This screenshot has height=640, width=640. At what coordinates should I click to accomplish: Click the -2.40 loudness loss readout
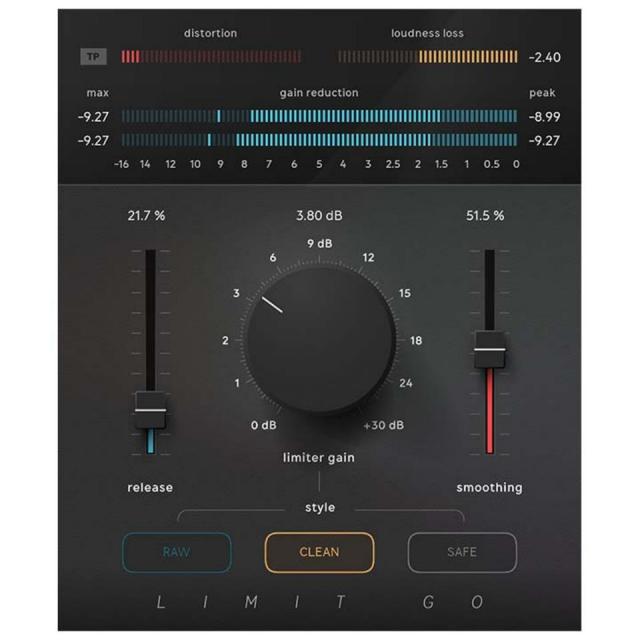tap(544, 57)
